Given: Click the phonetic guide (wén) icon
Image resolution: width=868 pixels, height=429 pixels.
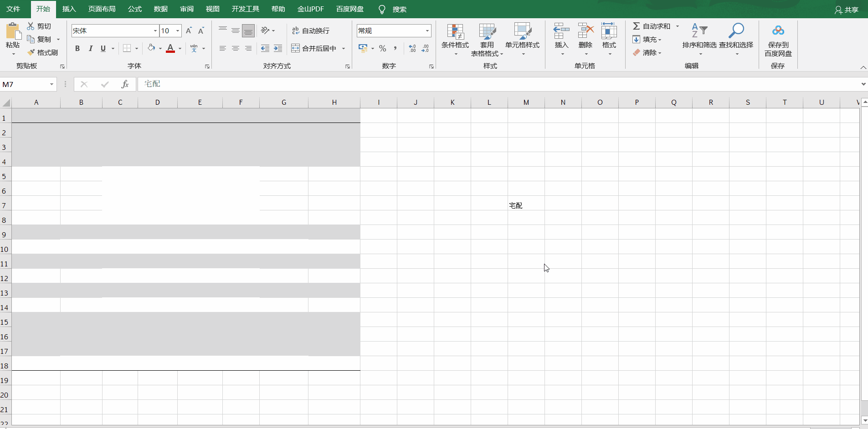Looking at the screenshot, I should pyautogui.click(x=194, y=48).
